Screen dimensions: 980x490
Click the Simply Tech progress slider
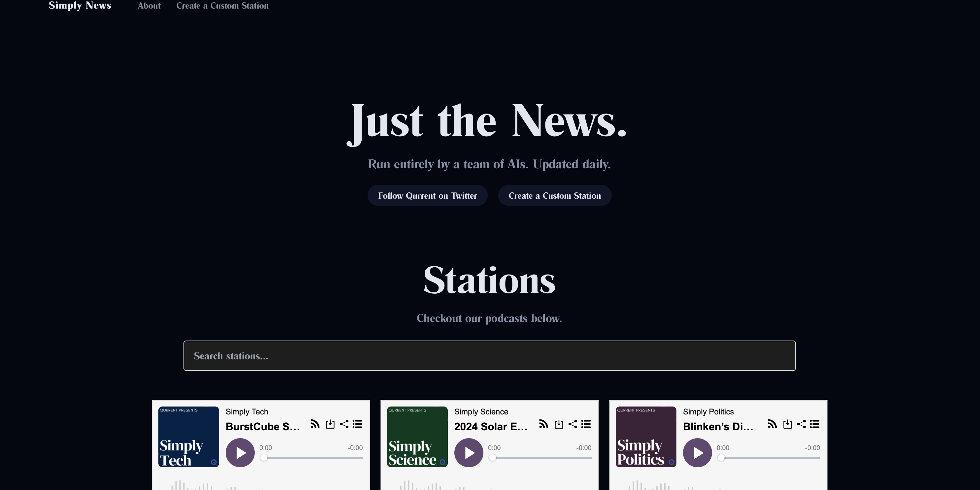[x=311, y=458]
